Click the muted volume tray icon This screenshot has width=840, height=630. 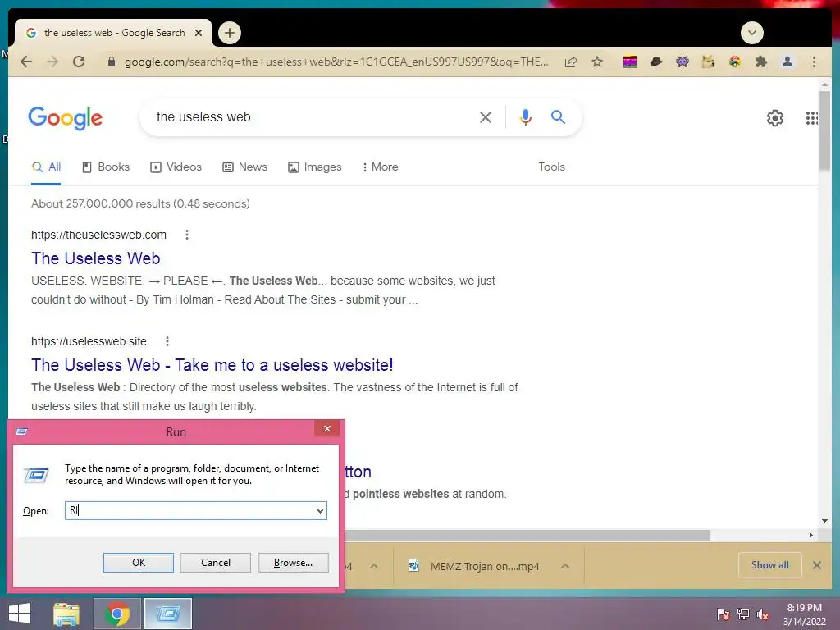[763, 614]
